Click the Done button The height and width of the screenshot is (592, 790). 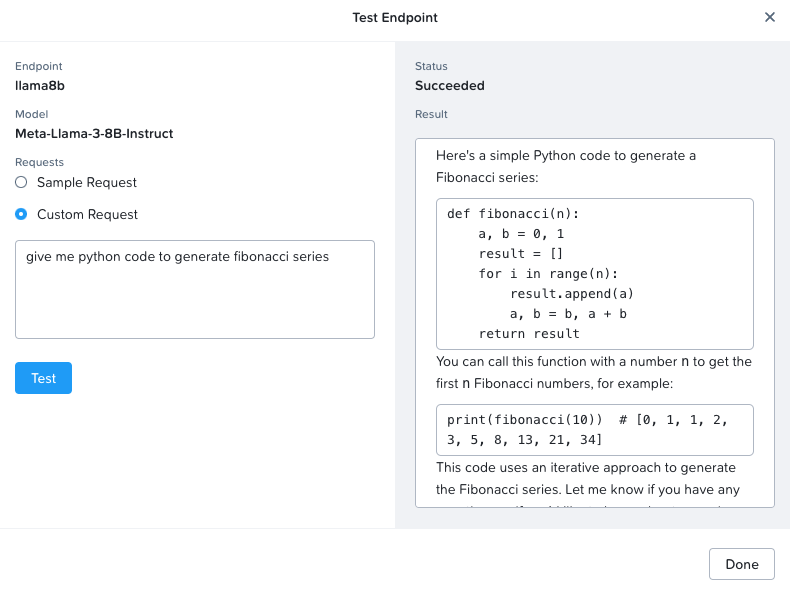741,564
